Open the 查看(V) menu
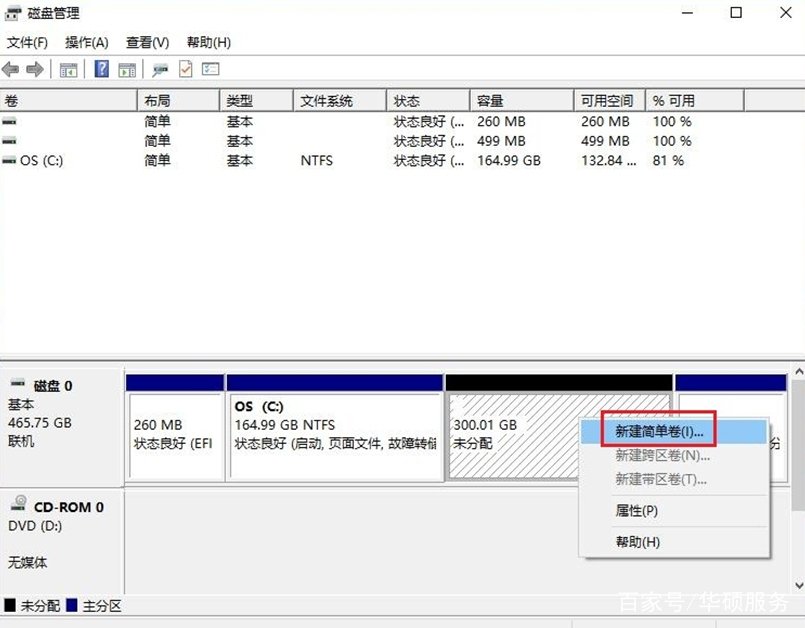Image resolution: width=805 pixels, height=628 pixels. pyautogui.click(x=146, y=42)
